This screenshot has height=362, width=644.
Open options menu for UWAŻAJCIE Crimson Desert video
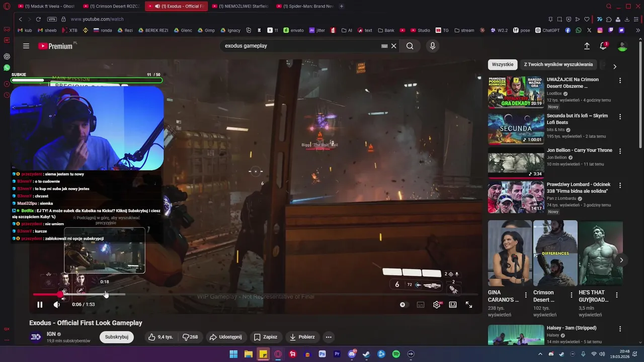[620, 80]
